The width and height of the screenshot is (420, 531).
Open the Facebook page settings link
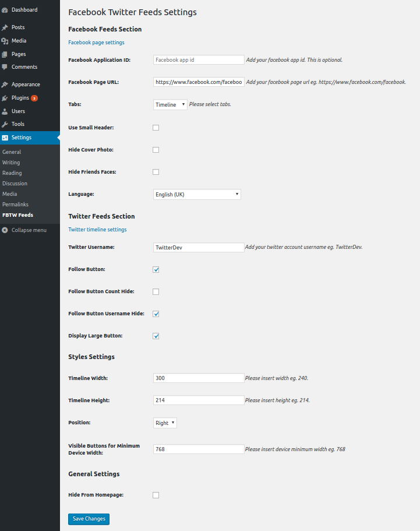pyautogui.click(x=96, y=43)
